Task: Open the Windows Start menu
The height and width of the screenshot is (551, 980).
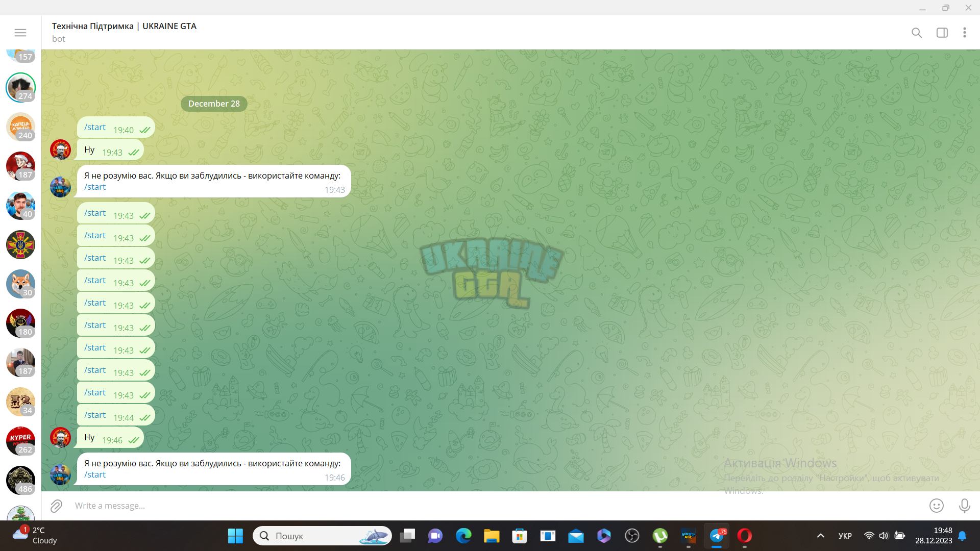Action: [235, 536]
